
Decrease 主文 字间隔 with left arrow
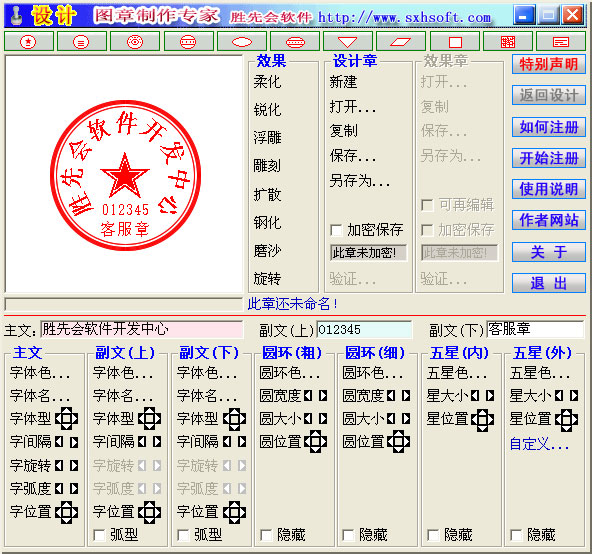[59, 442]
